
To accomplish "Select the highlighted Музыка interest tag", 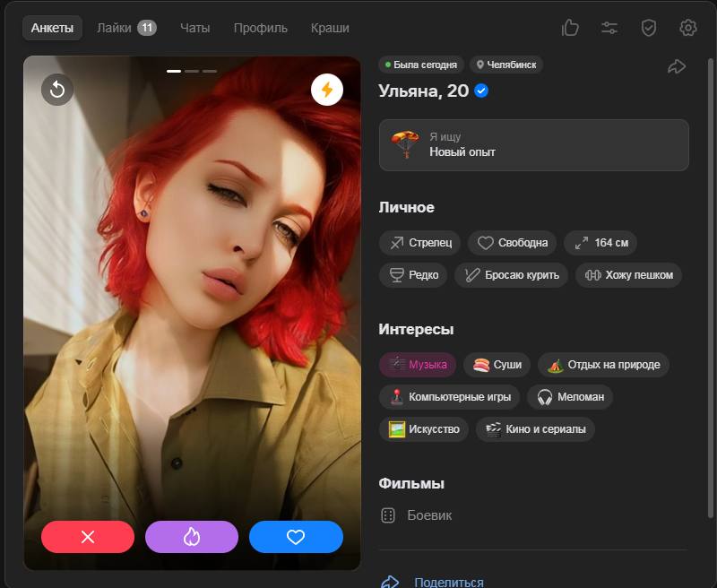I will [x=418, y=365].
